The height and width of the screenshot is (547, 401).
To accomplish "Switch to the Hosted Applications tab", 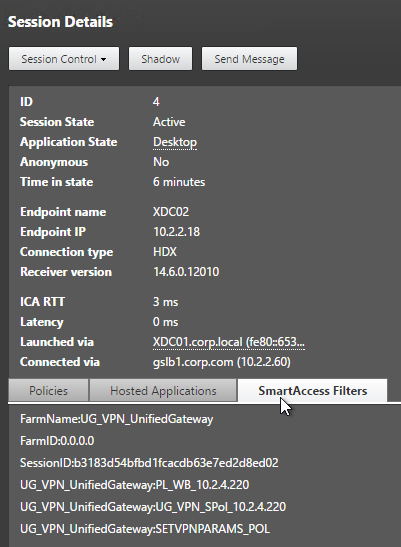I will [x=163, y=391].
